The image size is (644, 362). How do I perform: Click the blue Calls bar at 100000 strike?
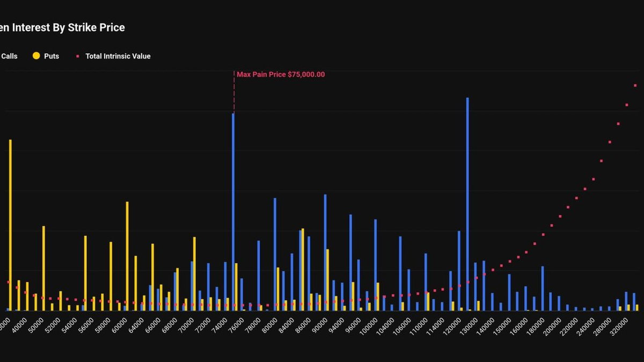pyautogui.click(x=375, y=264)
